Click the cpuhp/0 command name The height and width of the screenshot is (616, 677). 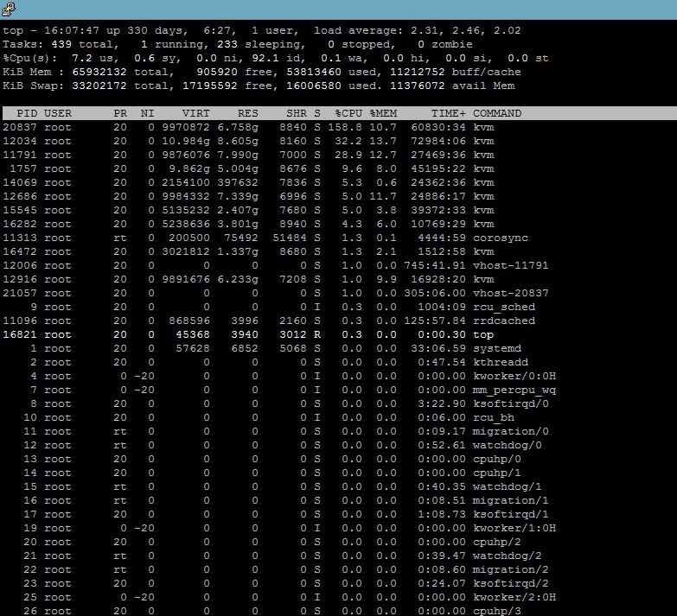(x=497, y=459)
